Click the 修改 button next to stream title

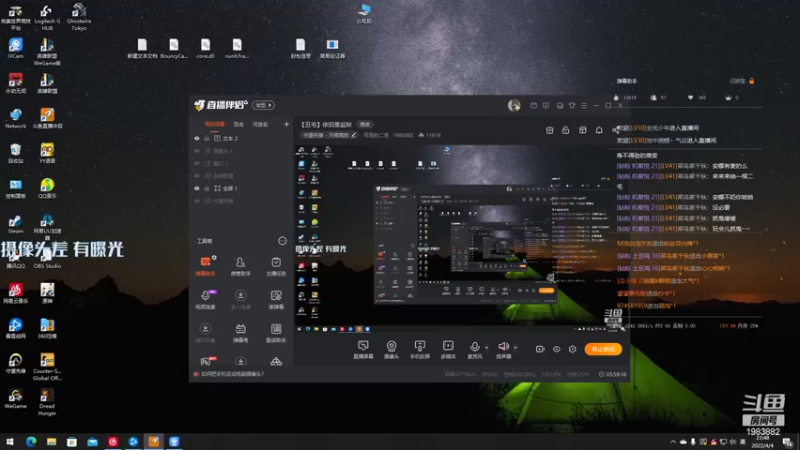[365, 124]
